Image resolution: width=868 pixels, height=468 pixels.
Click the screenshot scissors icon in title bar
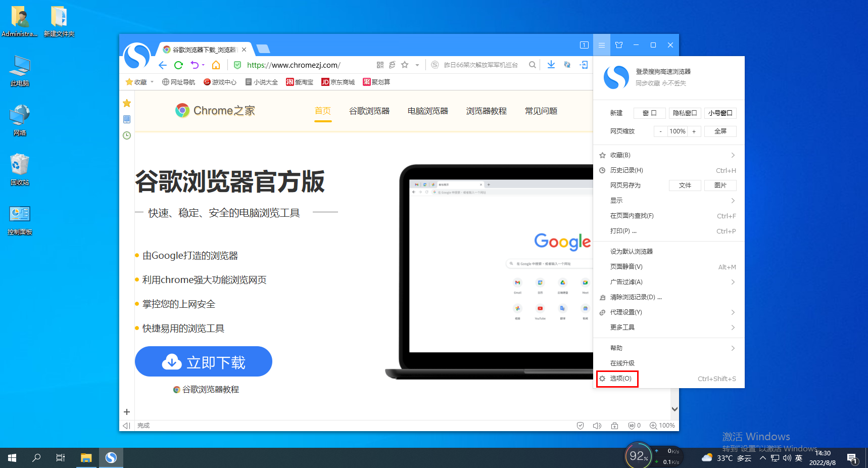(619, 45)
